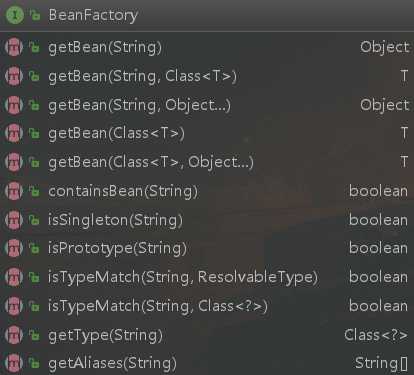Click the lock icon beside getType(String)
This screenshot has width=414, height=375.
(x=34, y=335)
